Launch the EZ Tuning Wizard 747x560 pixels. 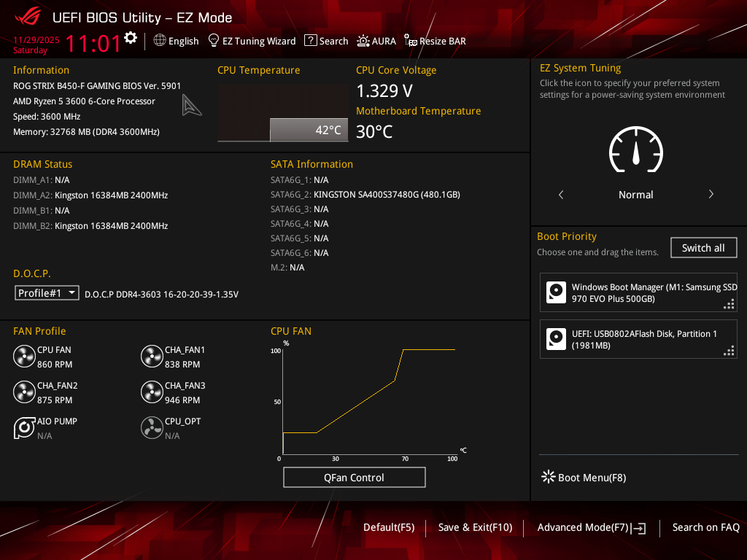[x=252, y=41]
